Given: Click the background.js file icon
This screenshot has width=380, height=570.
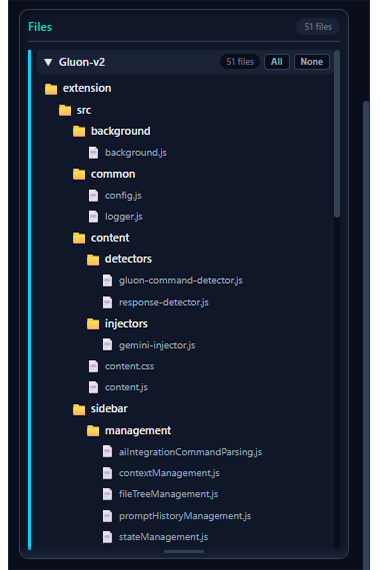Looking at the screenshot, I should [x=93, y=153].
